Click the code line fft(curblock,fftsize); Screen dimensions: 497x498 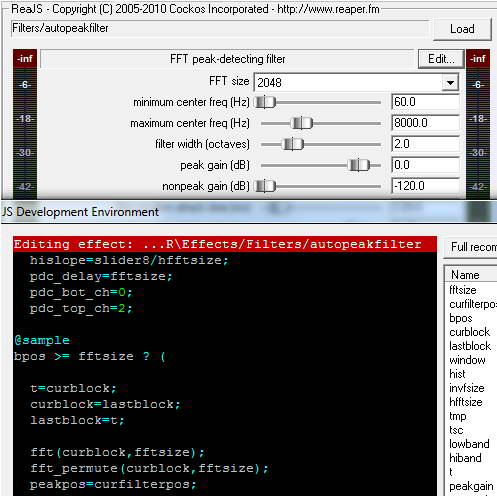click(117, 452)
